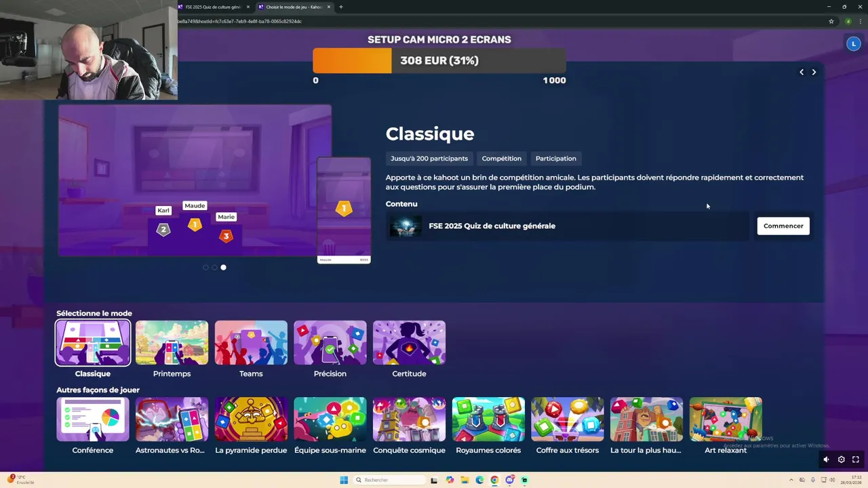Pick the Teams game mode
The image size is (868, 488).
[x=251, y=342]
